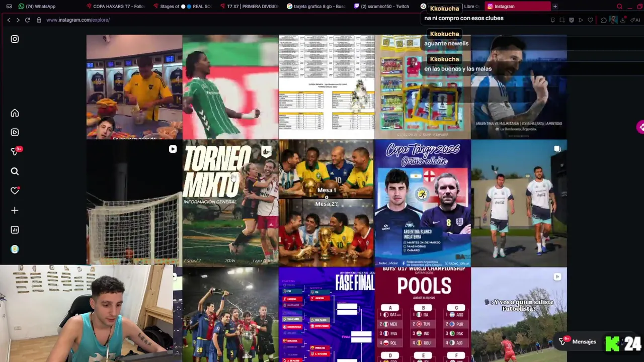Select the active Instagram tab
Image resolution: width=644 pixels, height=362 pixels.
[x=517, y=7]
